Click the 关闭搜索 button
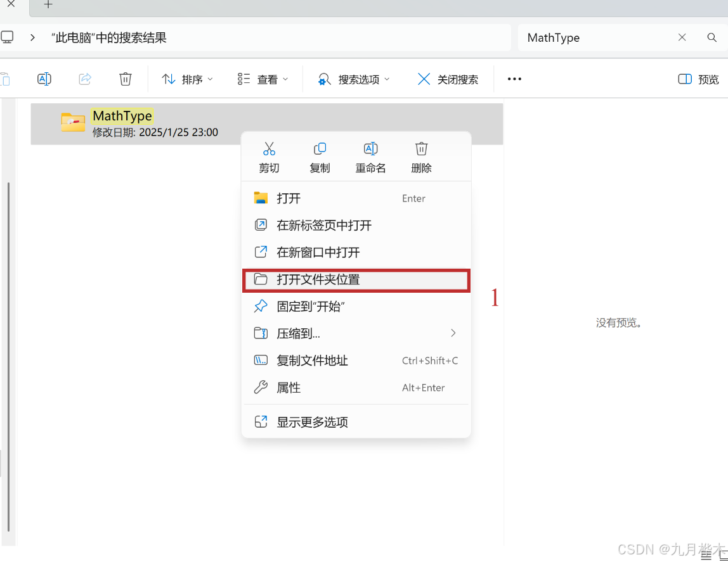Viewport: 728px width, 562px height. pyautogui.click(x=448, y=79)
